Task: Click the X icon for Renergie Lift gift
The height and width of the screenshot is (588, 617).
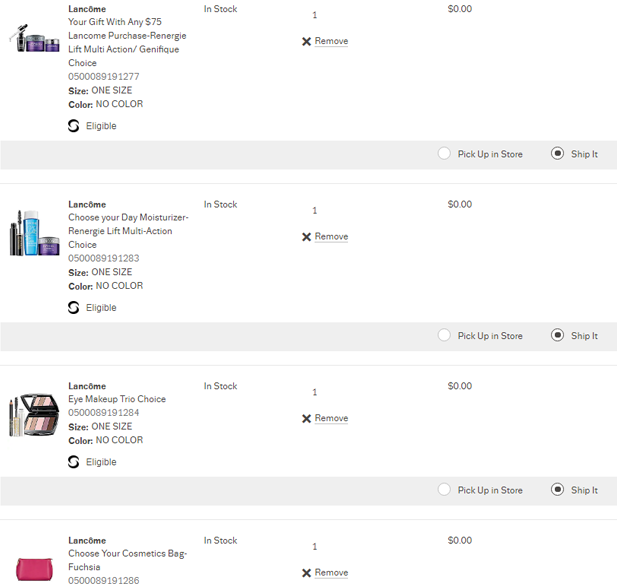Action: pos(306,41)
